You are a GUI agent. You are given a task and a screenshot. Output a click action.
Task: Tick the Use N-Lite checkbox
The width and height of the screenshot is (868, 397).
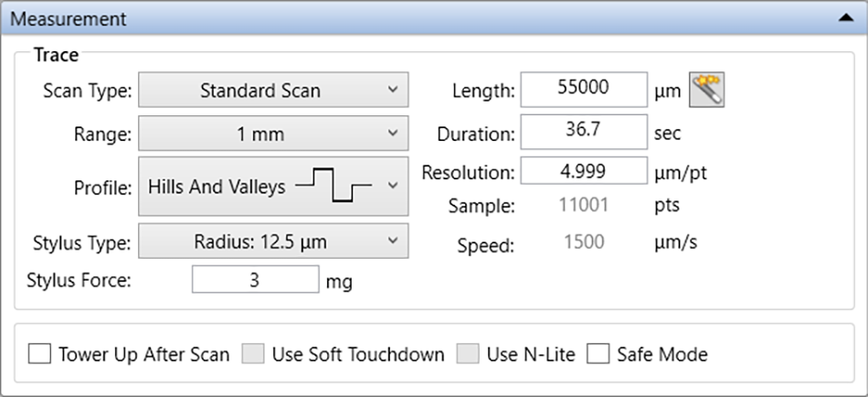[x=468, y=354]
